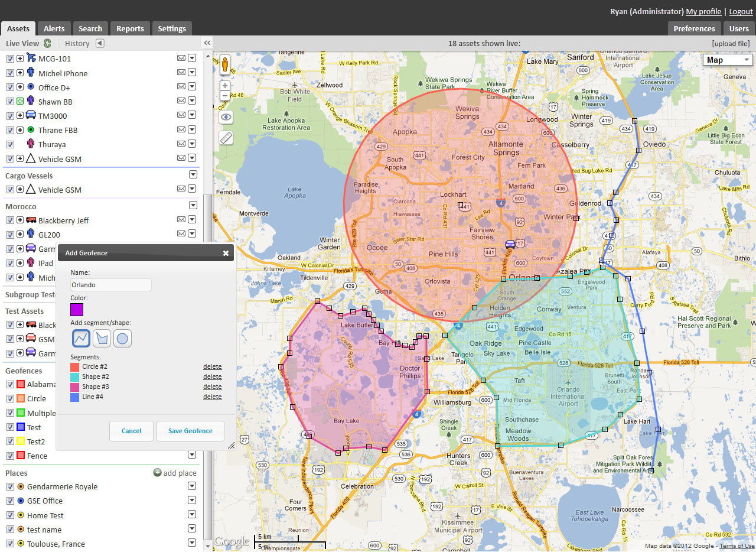Open the Alerts tab

54,28
